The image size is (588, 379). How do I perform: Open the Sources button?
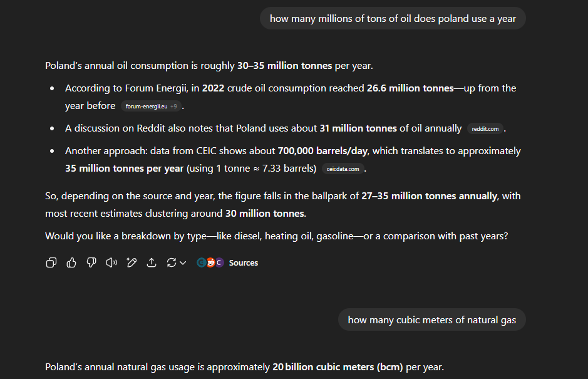[x=244, y=262]
